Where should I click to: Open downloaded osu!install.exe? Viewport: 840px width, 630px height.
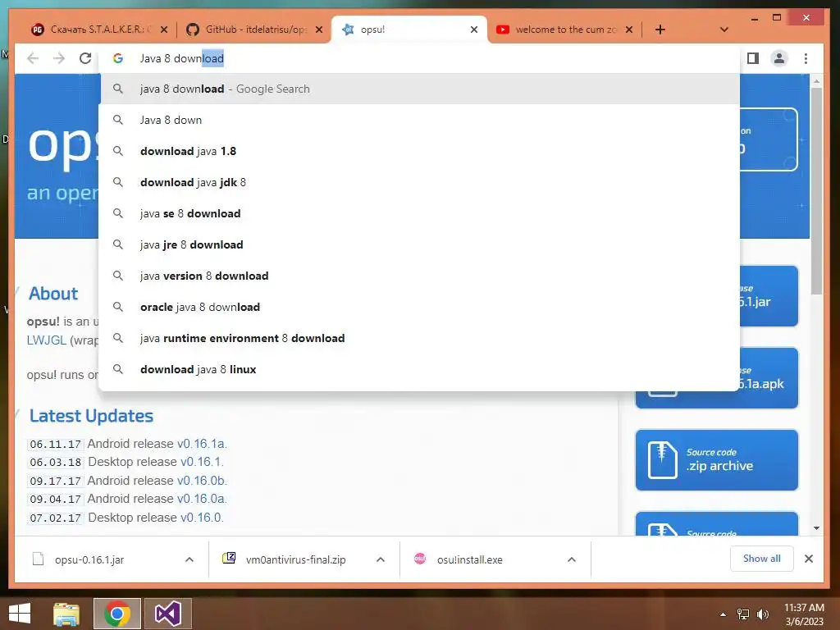click(470, 559)
